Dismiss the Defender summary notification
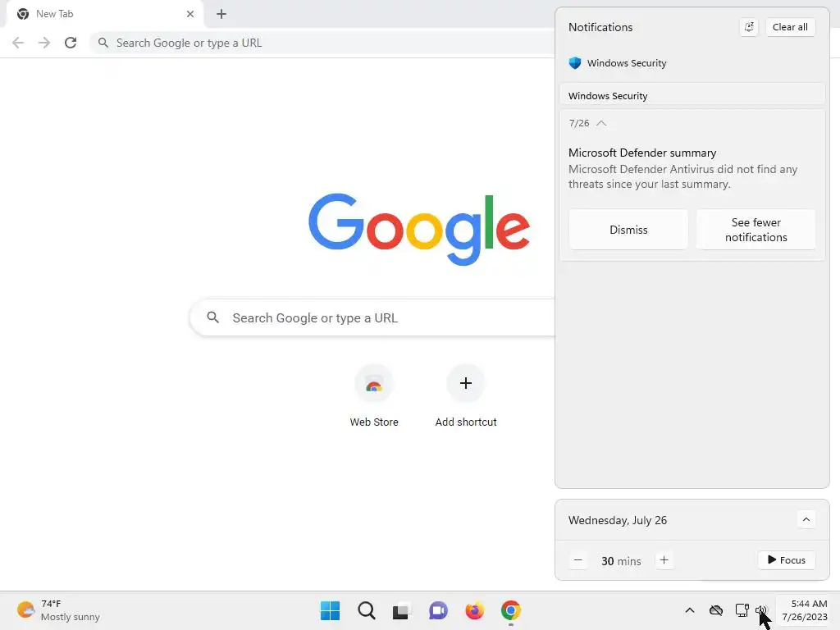840x630 pixels. [x=628, y=230]
